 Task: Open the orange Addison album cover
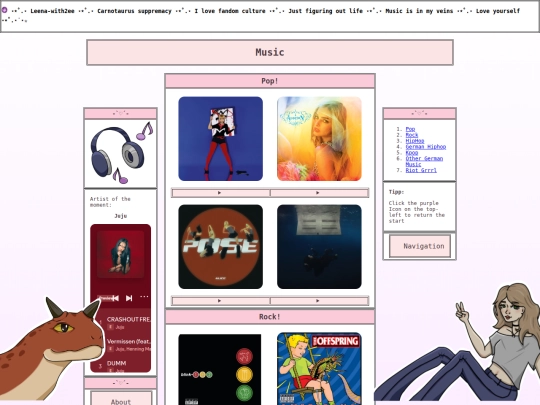[319, 138]
